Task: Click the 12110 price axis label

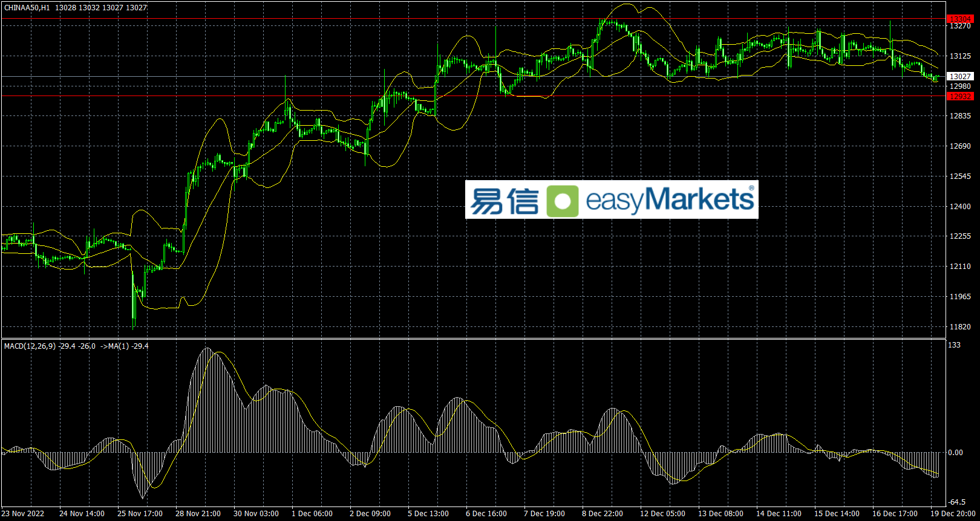Action: [x=960, y=267]
